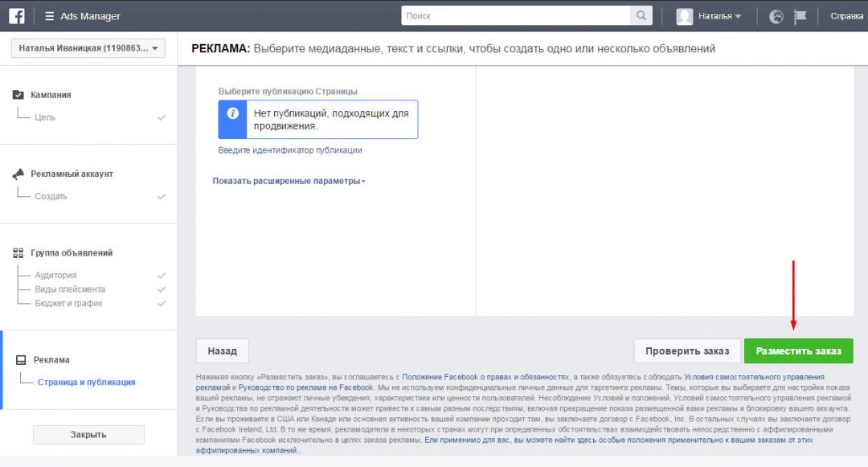Screen dimensions: 868x467
Task: Click the Проверить заказ button
Action: click(x=687, y=350)
